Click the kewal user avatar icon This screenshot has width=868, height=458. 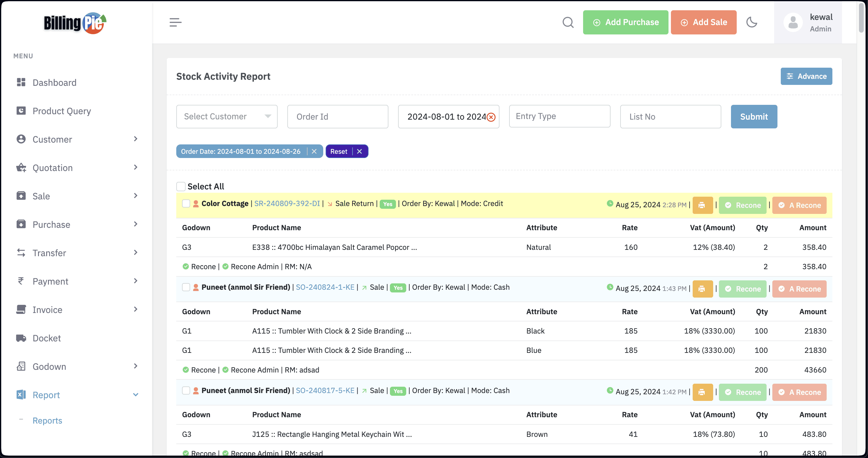[x=793, y=22]
